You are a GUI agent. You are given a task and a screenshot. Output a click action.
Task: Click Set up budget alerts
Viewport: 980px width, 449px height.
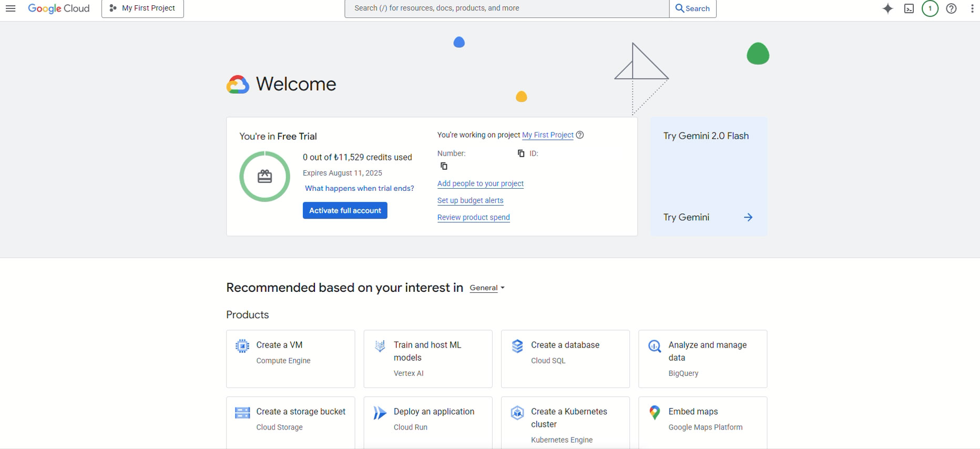tap(471, 200)
